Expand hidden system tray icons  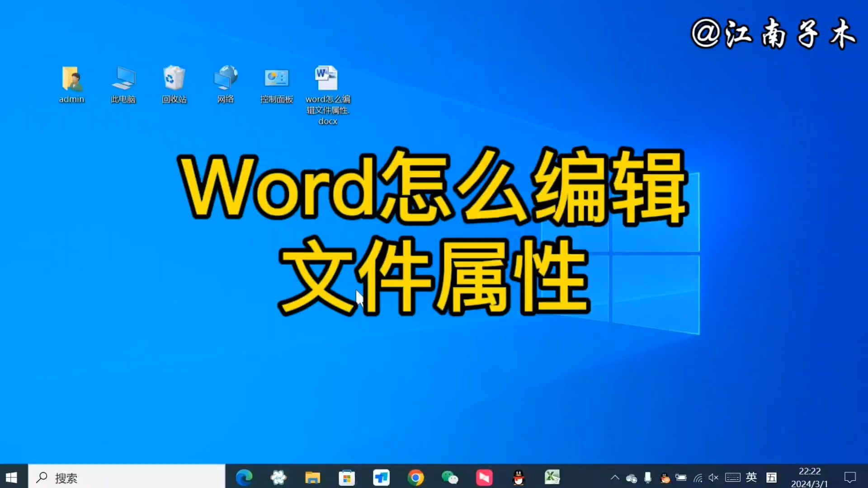tap(615, 477)
